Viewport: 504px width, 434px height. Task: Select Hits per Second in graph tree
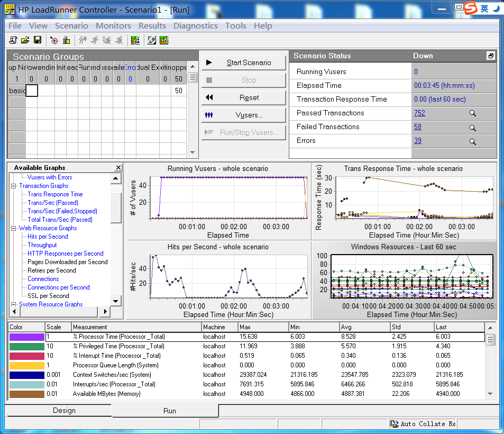click(x=48, y=237)
